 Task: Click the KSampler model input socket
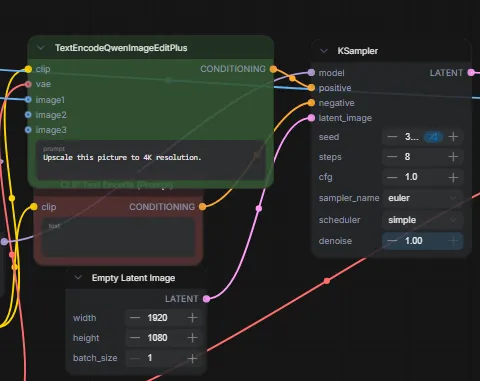311,72
